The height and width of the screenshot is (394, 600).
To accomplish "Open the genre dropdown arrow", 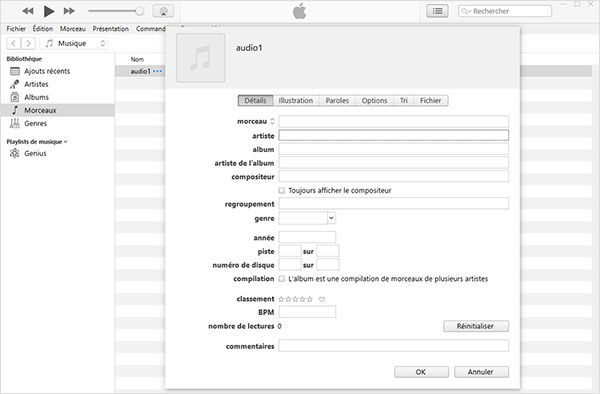I will (331, 218).
